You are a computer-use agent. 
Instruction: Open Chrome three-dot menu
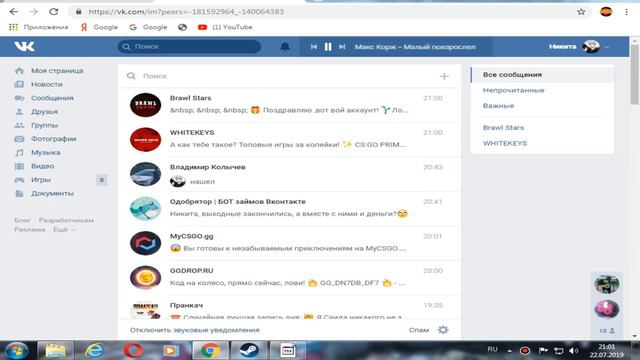[627, 12]
